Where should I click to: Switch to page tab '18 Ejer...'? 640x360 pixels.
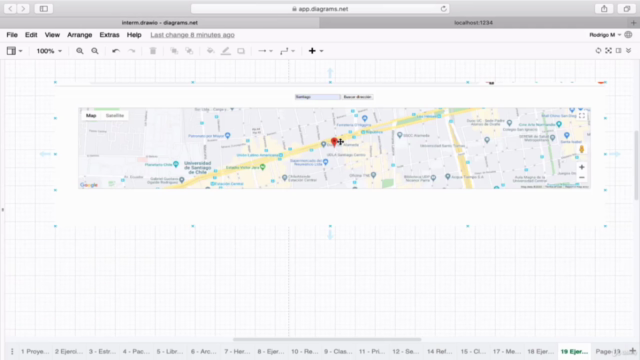pos(540,351)
